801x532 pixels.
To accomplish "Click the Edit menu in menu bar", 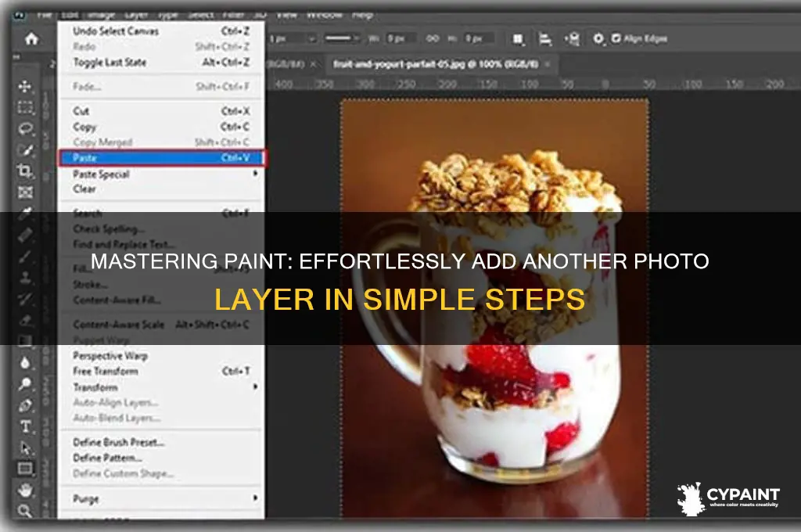I will 69,15.
